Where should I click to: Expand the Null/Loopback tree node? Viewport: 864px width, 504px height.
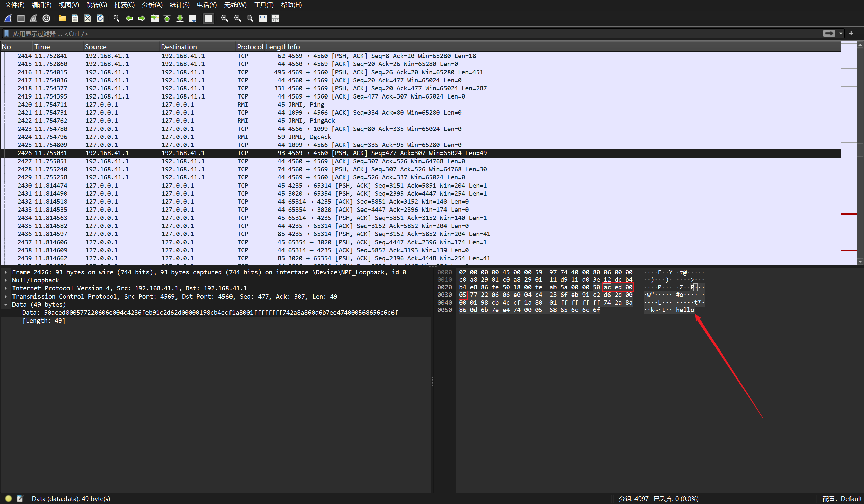click(x=6, y=280)
